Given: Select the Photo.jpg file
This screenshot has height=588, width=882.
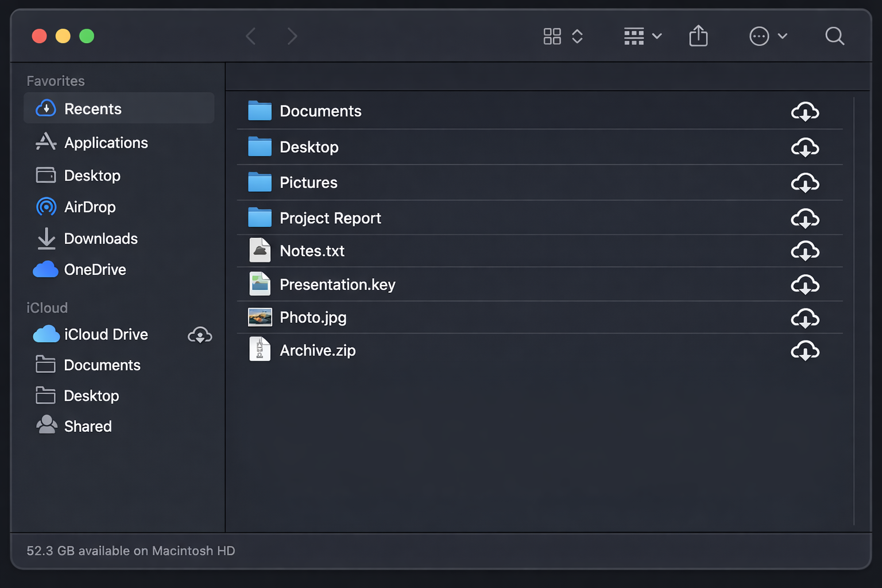Looking at the screenshot, I should tap(540, 317).
